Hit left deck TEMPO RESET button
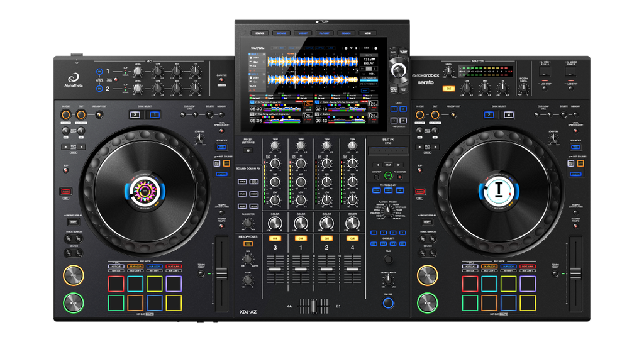The image size is (644, 342). [x=201, y=273]
